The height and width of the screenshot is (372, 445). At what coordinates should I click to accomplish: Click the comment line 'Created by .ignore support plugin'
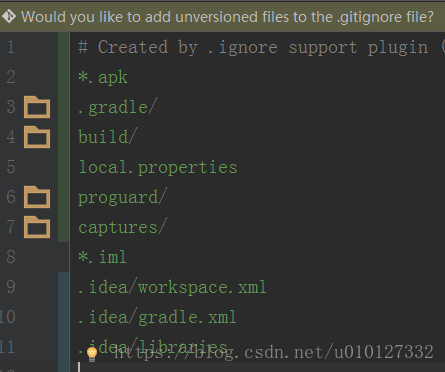pyautogui.click(x=261, y=47)
